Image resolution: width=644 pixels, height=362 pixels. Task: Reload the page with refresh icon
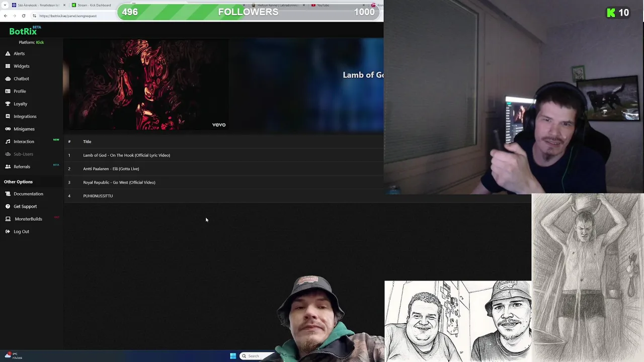[23, 16]
